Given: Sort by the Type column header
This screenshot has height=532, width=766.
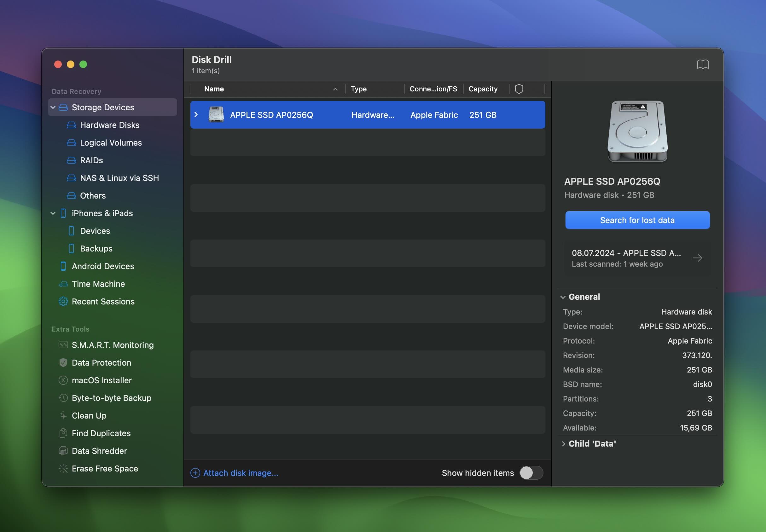Looking at the screenshot, I should (x=359, y=89).
